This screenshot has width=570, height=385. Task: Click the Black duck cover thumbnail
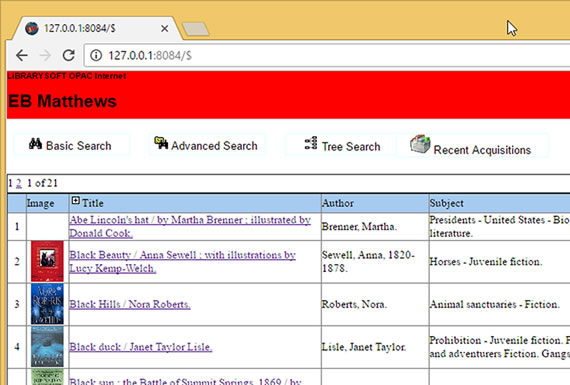click(47, 346)
